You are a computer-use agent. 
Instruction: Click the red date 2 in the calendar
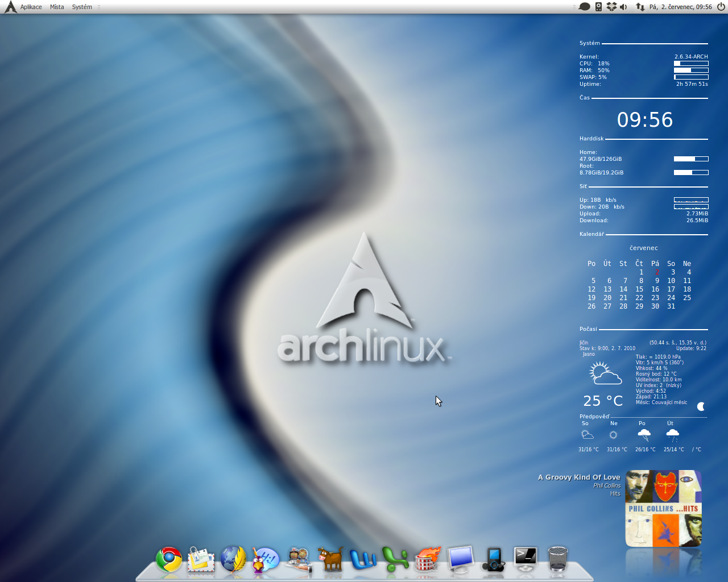[x=657, y=272]
